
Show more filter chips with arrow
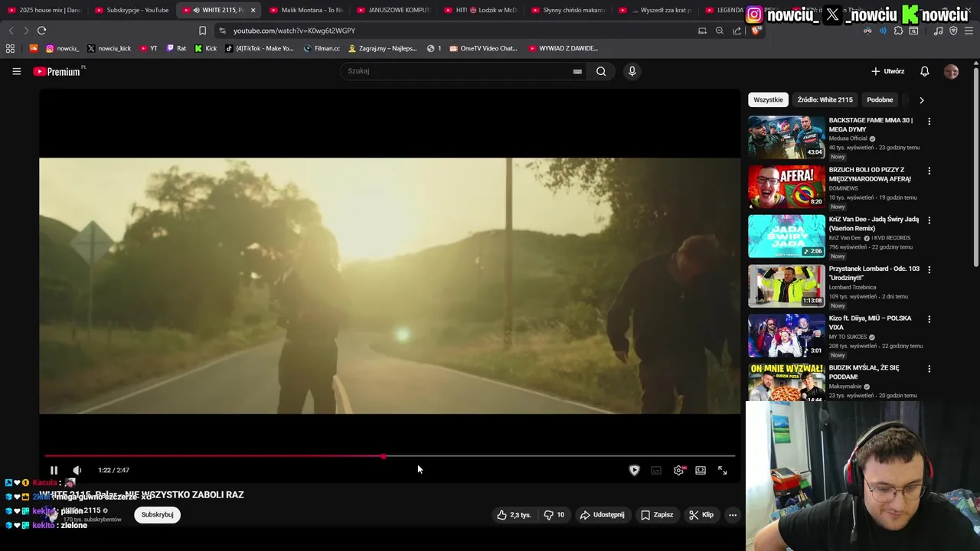tap(922, 99)
